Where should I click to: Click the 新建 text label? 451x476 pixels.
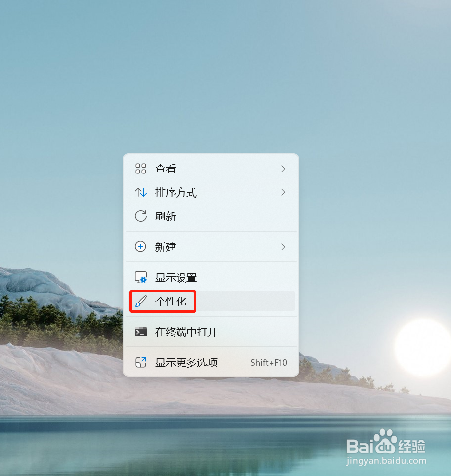click(x=166, y=247)
